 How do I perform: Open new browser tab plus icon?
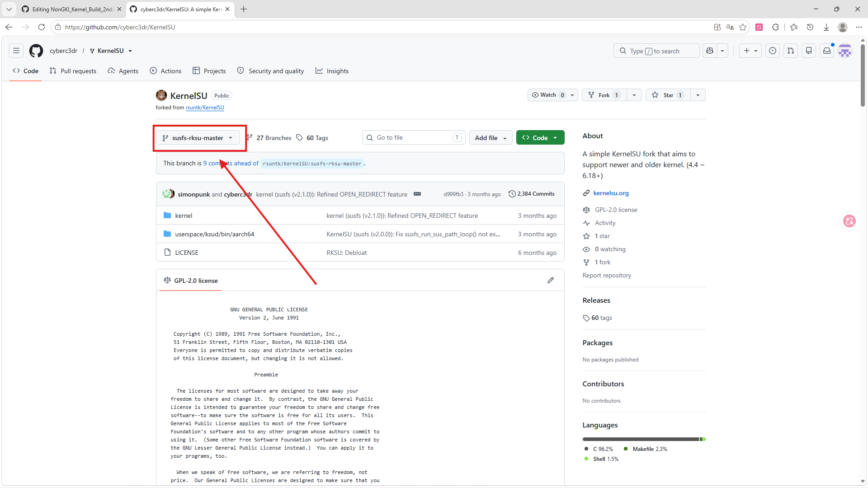click(244, 9)
